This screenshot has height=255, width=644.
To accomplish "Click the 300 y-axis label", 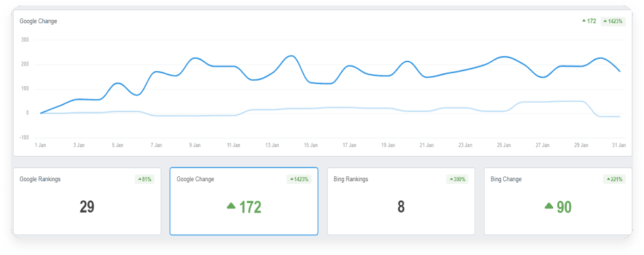I will (25, 40).
